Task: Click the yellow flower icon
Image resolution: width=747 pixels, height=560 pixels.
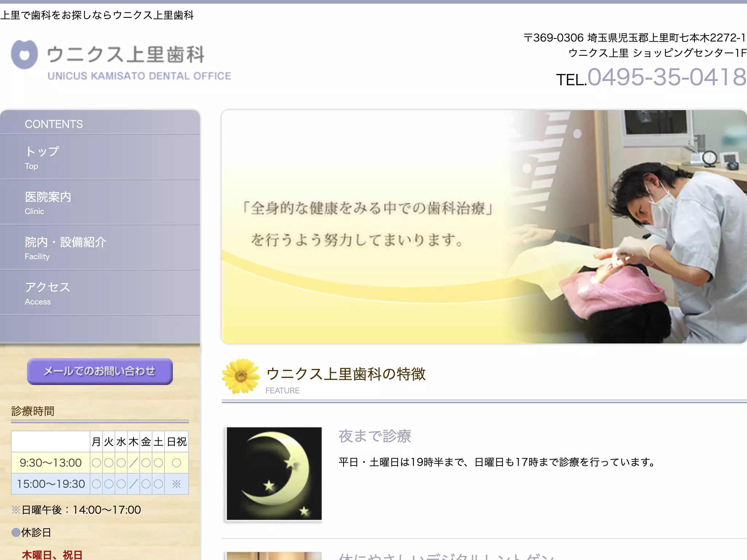Action: pos(241,376)
